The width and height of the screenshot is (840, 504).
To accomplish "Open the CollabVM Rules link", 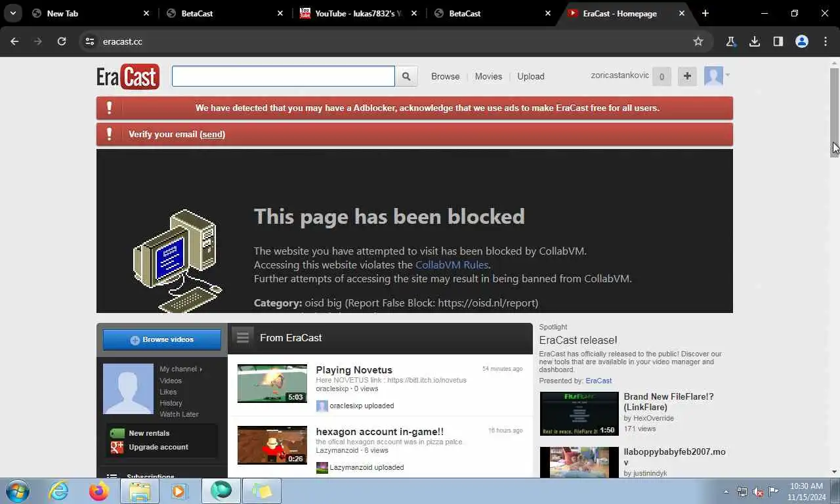I will (452, 265).
